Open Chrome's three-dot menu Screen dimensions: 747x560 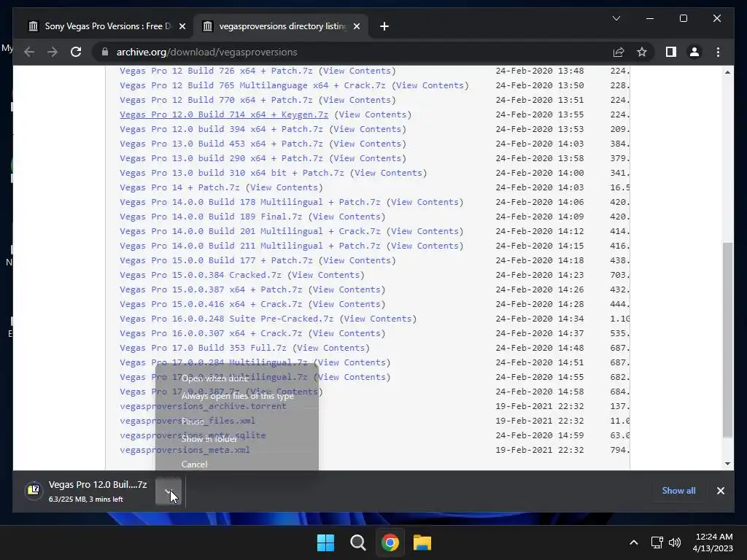tap(718, 52)
